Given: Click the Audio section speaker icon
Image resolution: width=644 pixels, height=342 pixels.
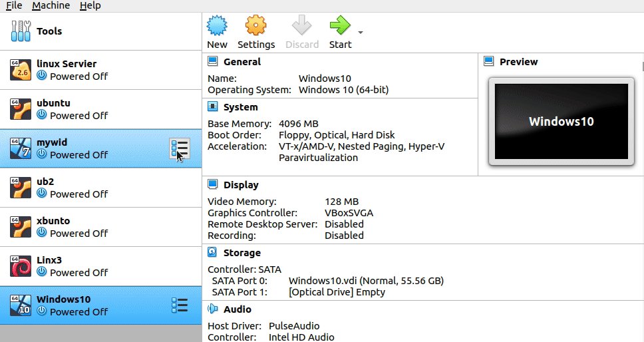Looking at the screenshot, I should pyautogui.click(x=212, y=309).
